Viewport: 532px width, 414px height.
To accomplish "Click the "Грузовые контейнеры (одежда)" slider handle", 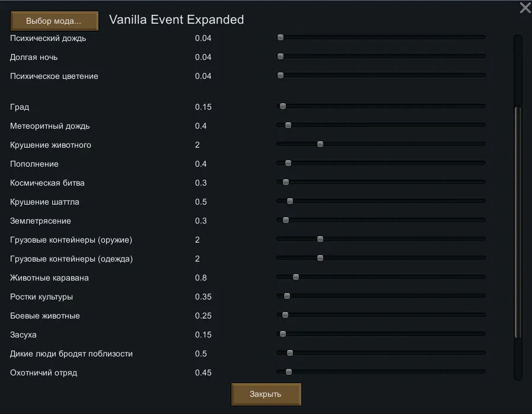I will pos(320,258).
